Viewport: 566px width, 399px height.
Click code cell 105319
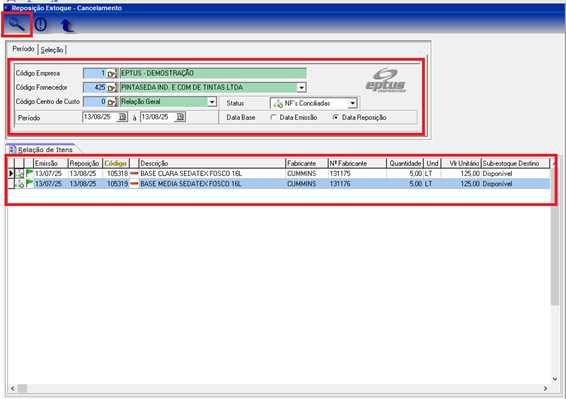tap(116, 184)
